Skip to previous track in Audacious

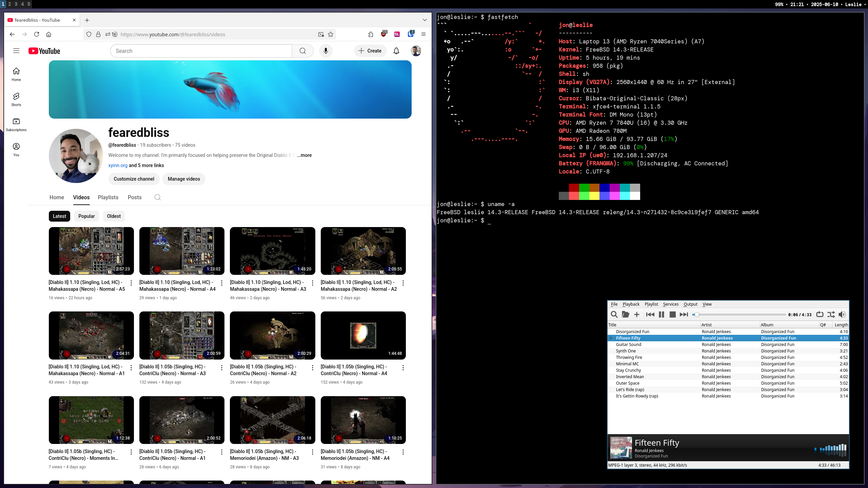[x=650, y=314]
